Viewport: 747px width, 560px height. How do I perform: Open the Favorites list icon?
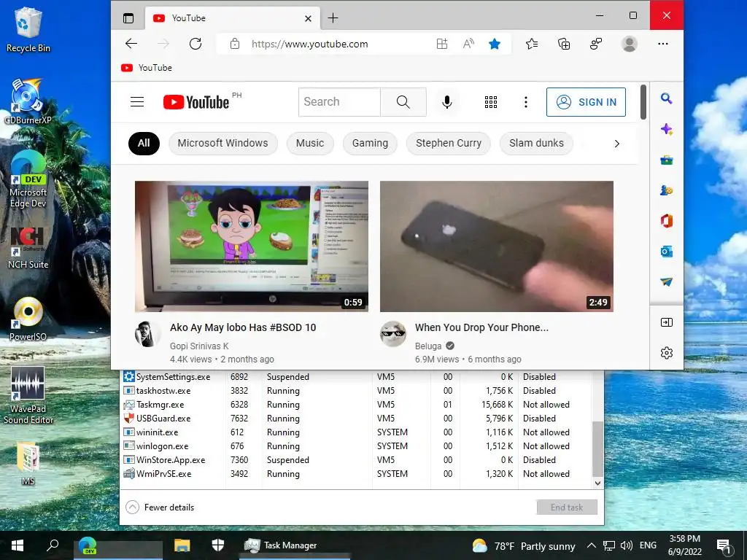[x=532, y=44]
